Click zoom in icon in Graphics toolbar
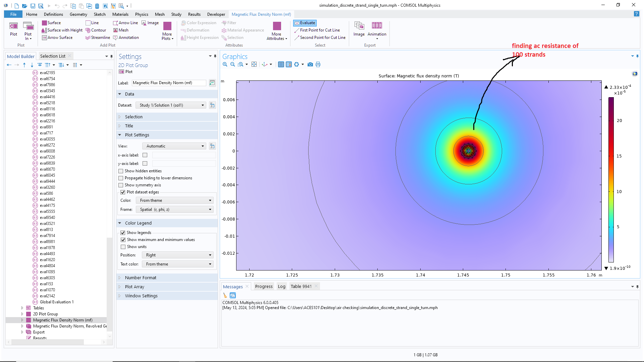This screenshot has height=362, width=644. click(225, 64)
